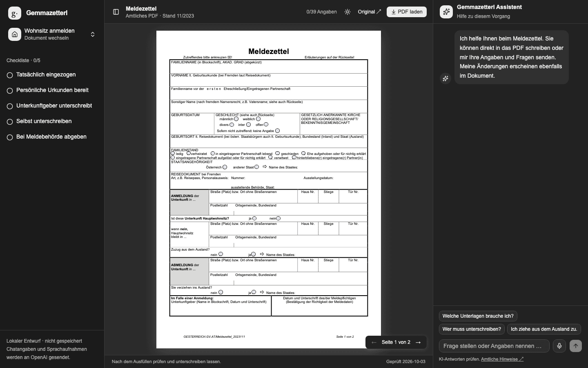Select 'anderer Staat' citizenship radio

(256, 167)
